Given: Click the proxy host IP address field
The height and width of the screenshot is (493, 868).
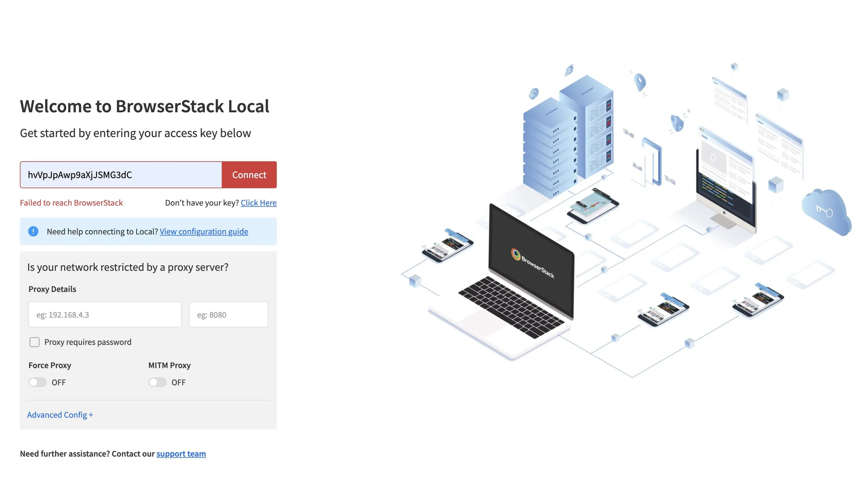Looking at the screenshot, I should coord(105,315).
